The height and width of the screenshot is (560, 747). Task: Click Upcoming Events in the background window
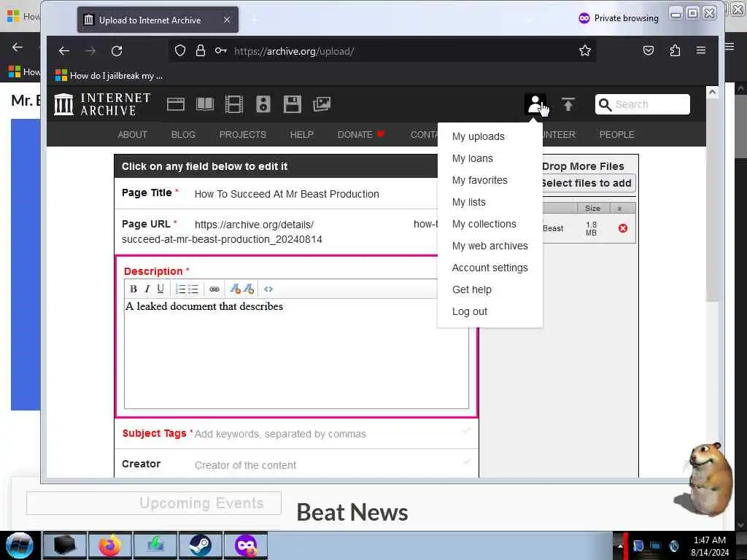(x=201, y=503)
